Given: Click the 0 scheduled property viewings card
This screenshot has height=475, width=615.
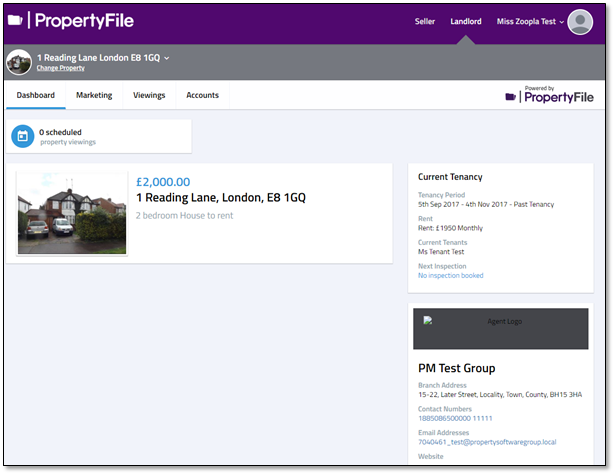Looking at the screenshot, I should 99,136.
